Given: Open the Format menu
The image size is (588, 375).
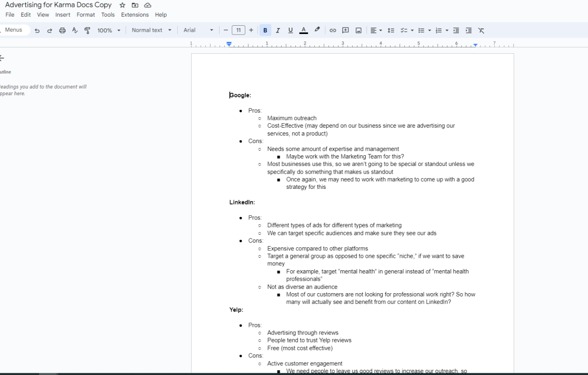Looking at the screenshot, I should click(x=86, y=15).
